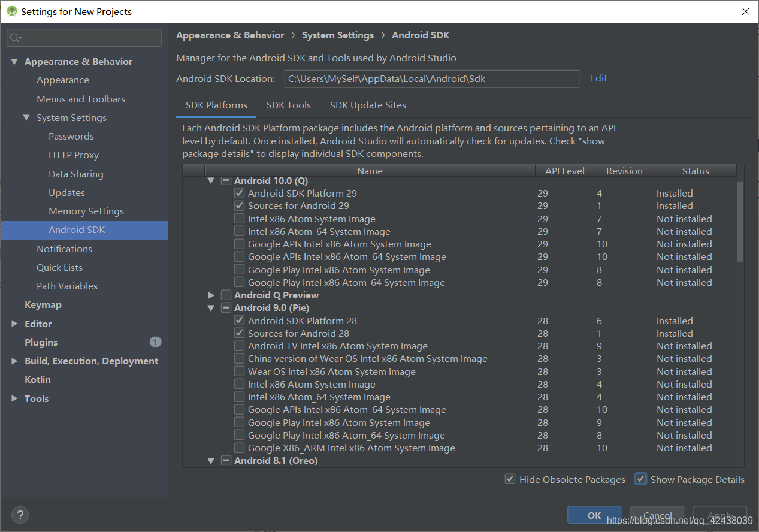Viewport: 759px width, 532px height.
Task: Open the Plugins settings page
Action: (x=41, y=342)
